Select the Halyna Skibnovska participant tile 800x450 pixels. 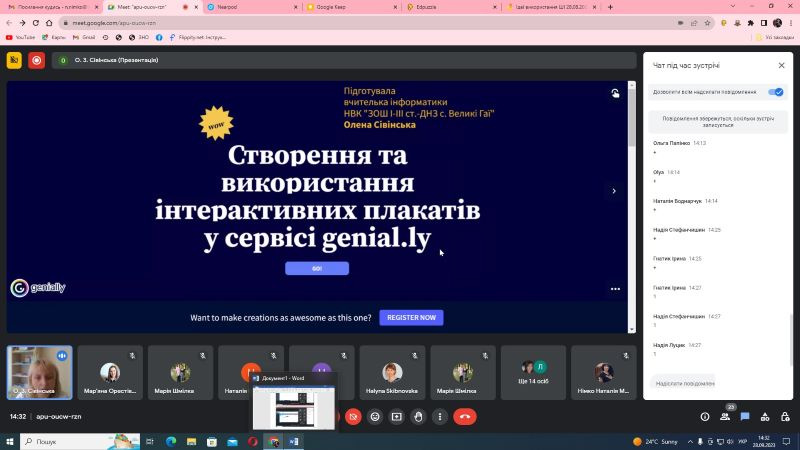392,372
